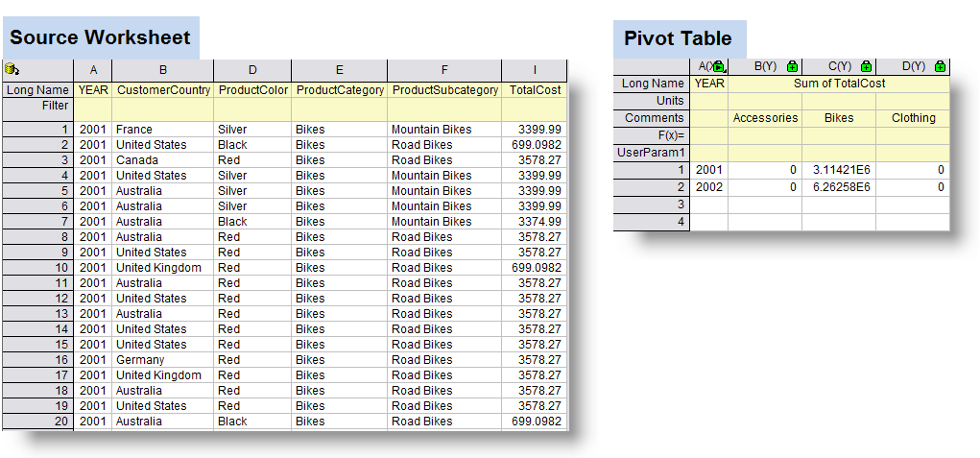This screenshot has width=980, height=458.
Task: Select column B header in the source worksheet
Action: click(162, 70)
